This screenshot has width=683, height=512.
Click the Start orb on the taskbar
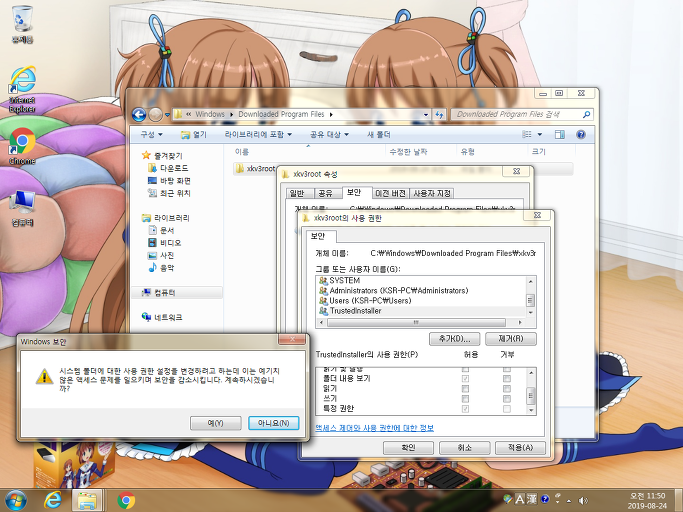tap(16, 500)
